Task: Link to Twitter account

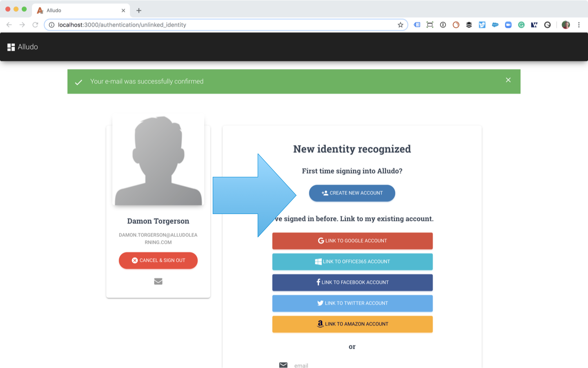Action: (x=352, y=303)
